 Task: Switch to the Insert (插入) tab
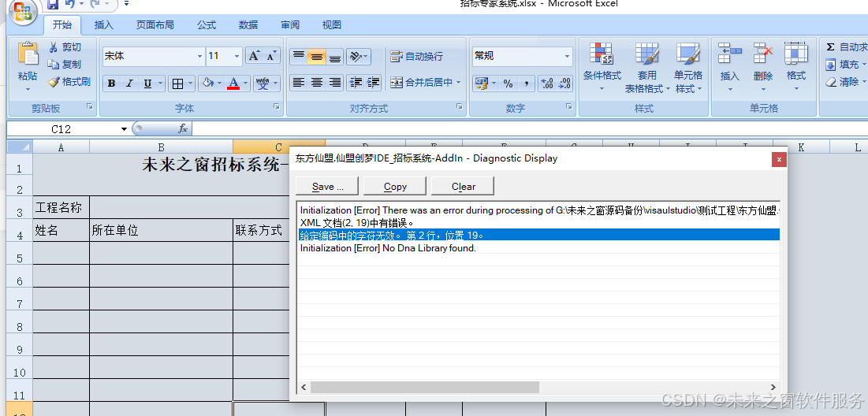pos(103,25)
